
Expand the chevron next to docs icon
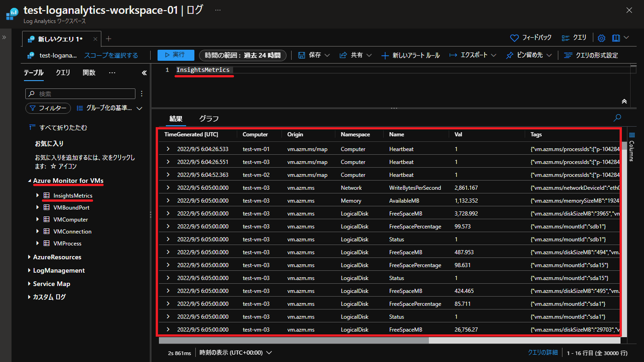pyautogui.click(x=626, y=38)
